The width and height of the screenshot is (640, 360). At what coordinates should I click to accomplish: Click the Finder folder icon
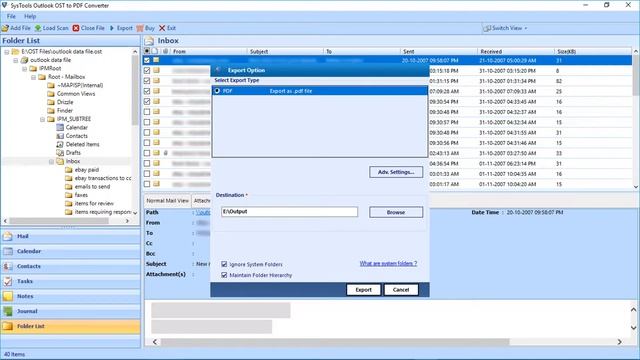[x=51, y=111]
